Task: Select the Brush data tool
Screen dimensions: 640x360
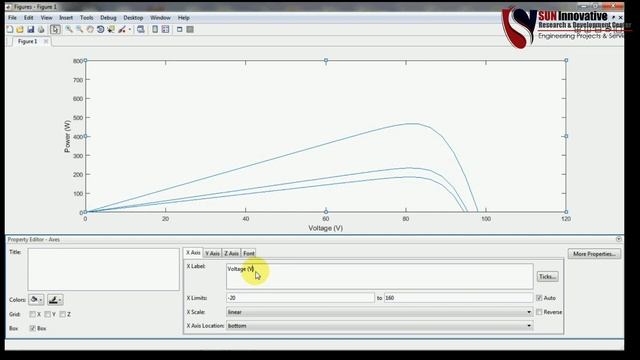Action: tap(122, 29)
